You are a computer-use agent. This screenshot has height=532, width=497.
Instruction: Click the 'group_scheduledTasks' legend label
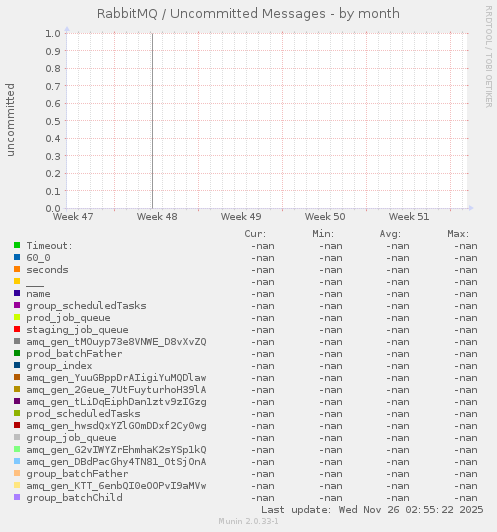pyautogui.click(x=87, y=306)
